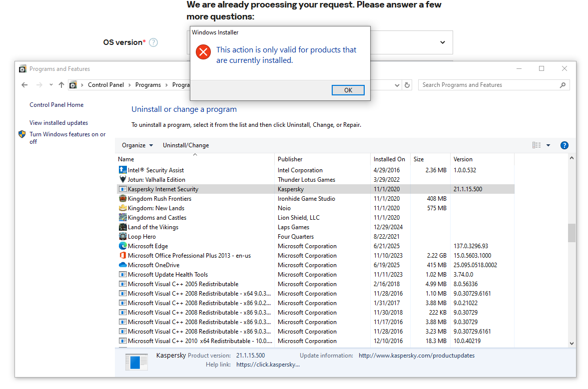Click the Windows features shield icon

(x=22, y=134)
